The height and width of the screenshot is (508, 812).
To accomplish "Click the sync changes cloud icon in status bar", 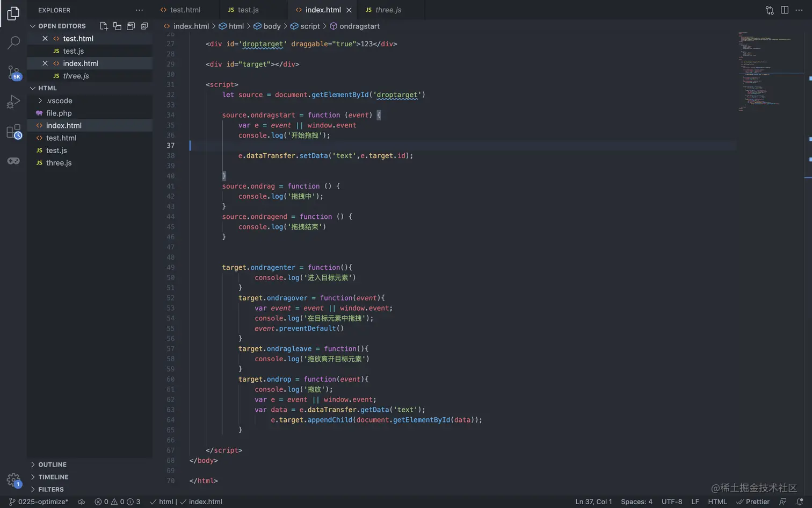I will (81, 502).
